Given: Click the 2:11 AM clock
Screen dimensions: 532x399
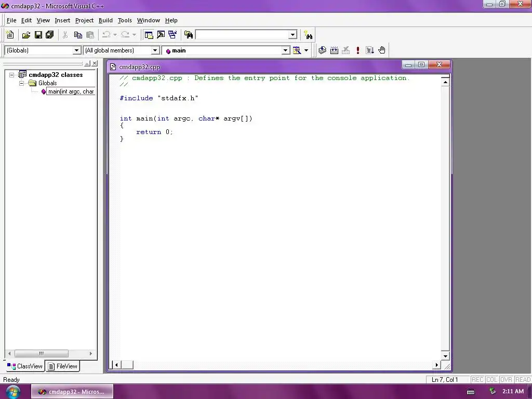Looking at the screenshot, I should point(513,391).
